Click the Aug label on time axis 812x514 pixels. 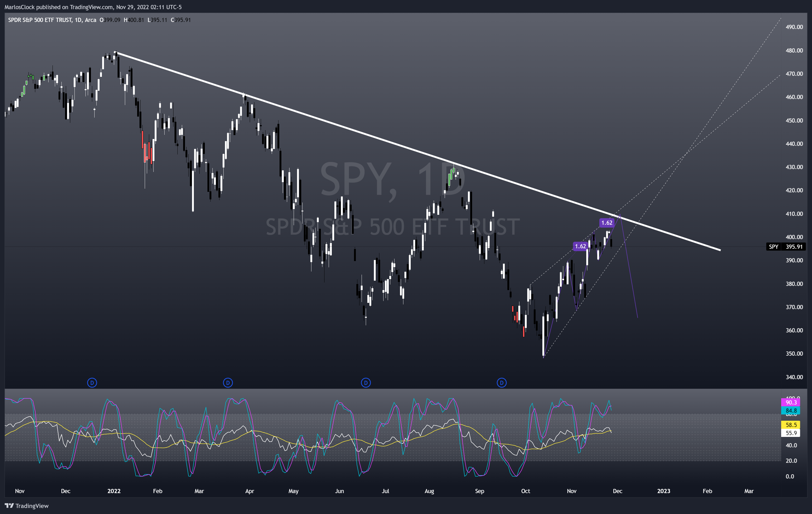click(429, 491)
